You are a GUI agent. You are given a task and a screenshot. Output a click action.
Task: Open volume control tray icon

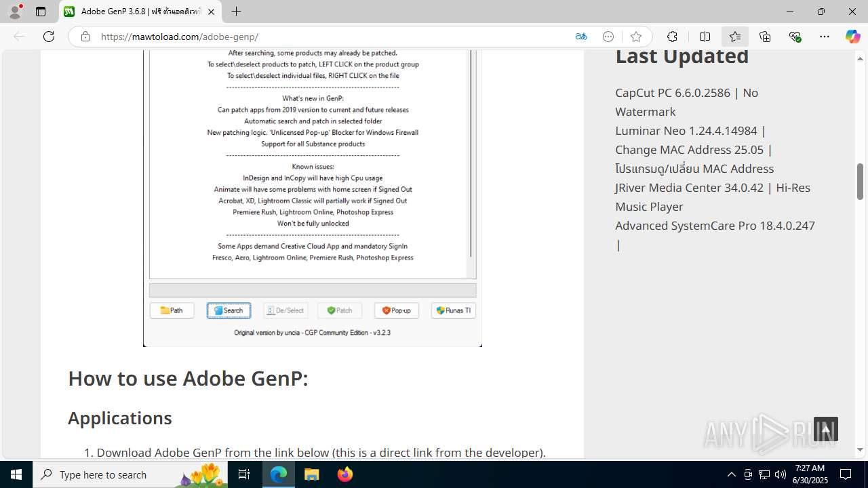pos(781,474)
